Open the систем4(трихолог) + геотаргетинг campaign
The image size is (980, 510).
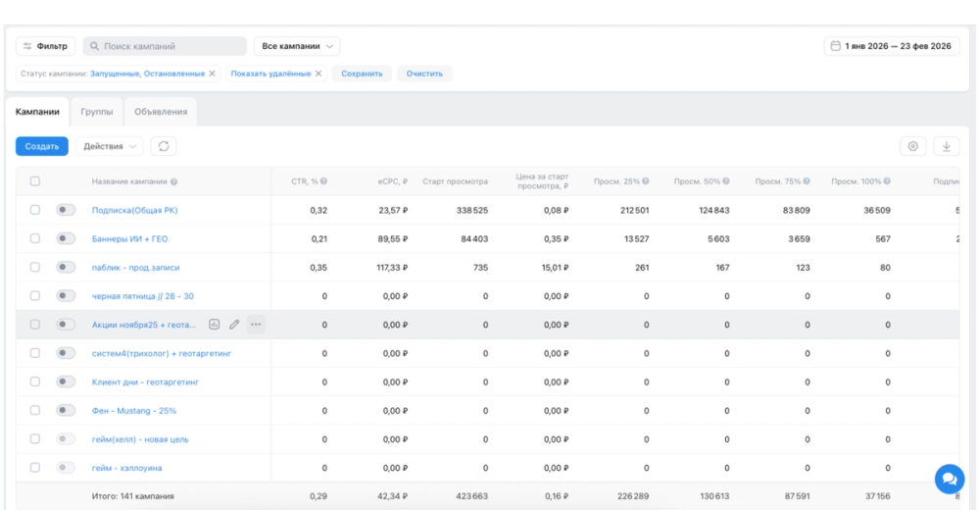point(162,353)
